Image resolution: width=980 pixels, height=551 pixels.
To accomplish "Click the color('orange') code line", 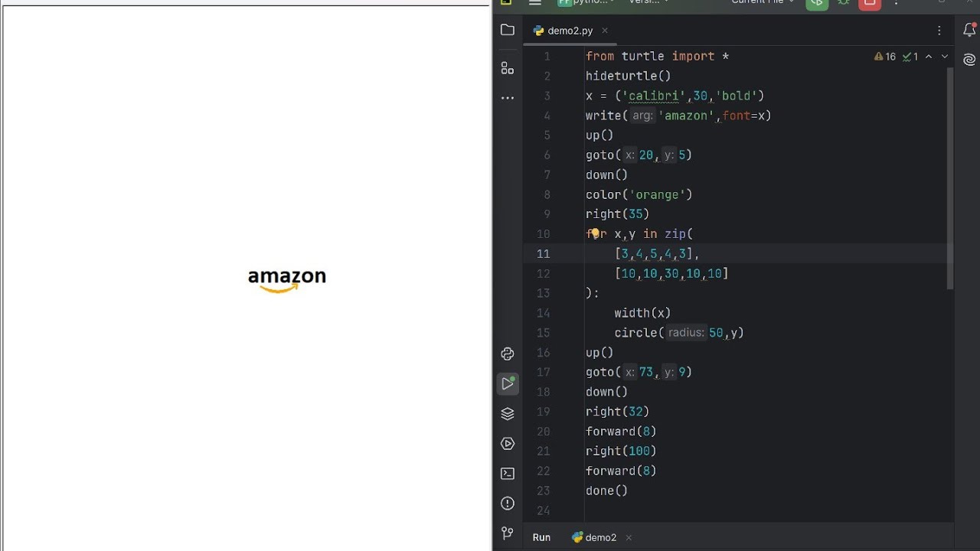I will [x=639, y=194].
